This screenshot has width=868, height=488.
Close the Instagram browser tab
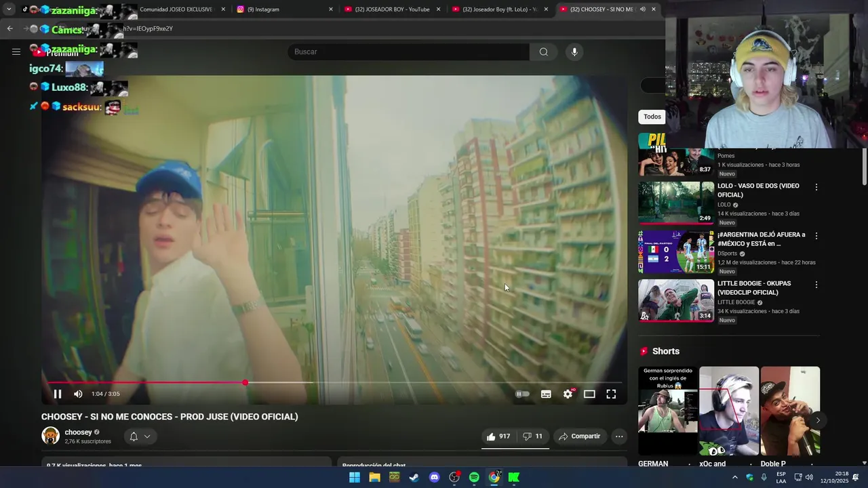(x=331, y=9)
